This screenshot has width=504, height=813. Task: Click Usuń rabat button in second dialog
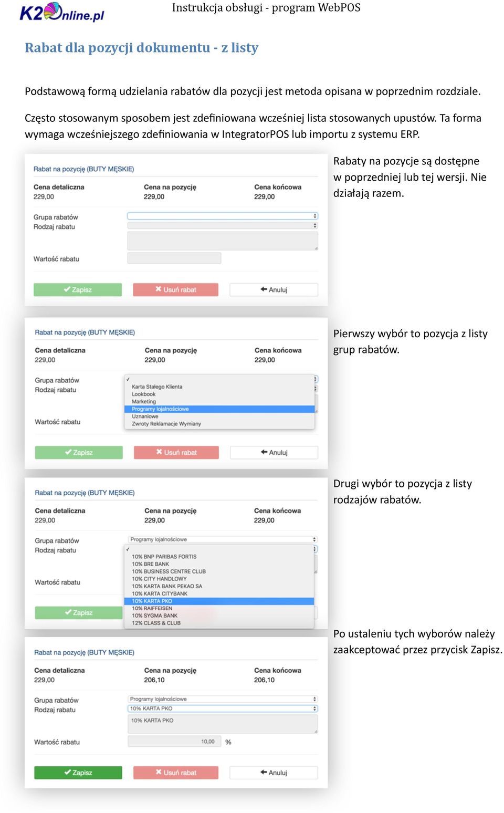[x=176, y=452]
